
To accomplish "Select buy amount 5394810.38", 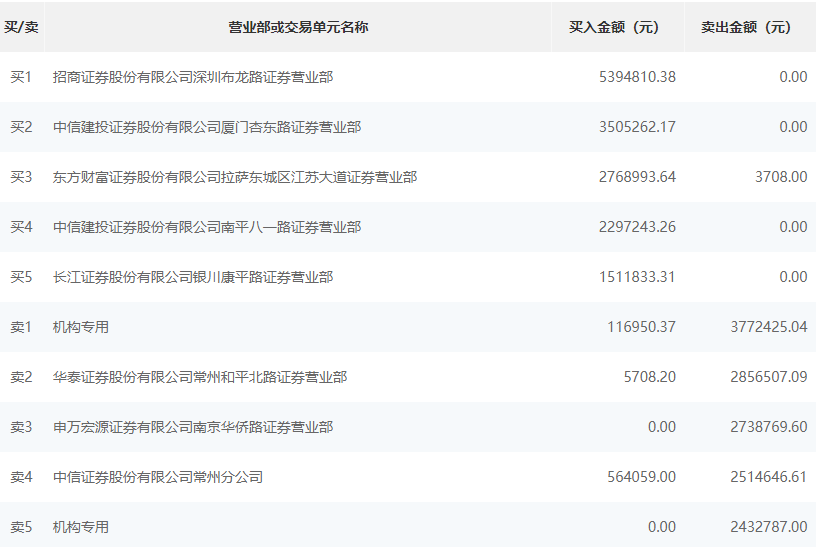I will [637, 77].
